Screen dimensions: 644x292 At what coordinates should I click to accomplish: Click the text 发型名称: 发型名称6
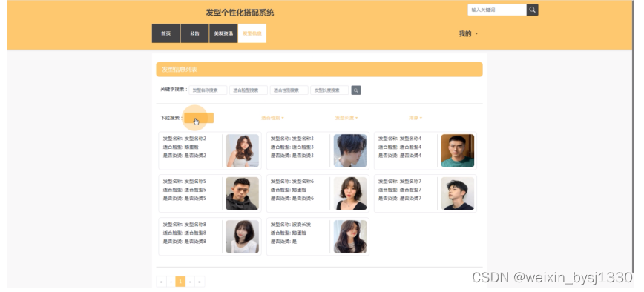click(x=292, y=182)
